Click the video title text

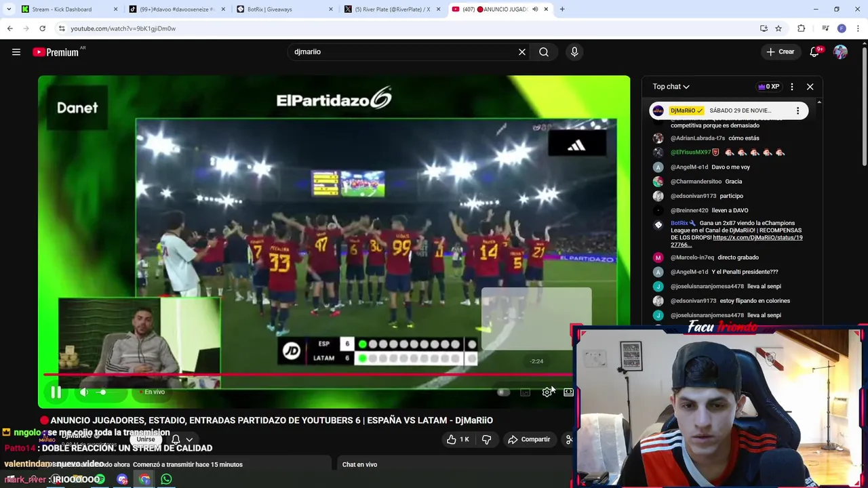(x=271, y=420)
